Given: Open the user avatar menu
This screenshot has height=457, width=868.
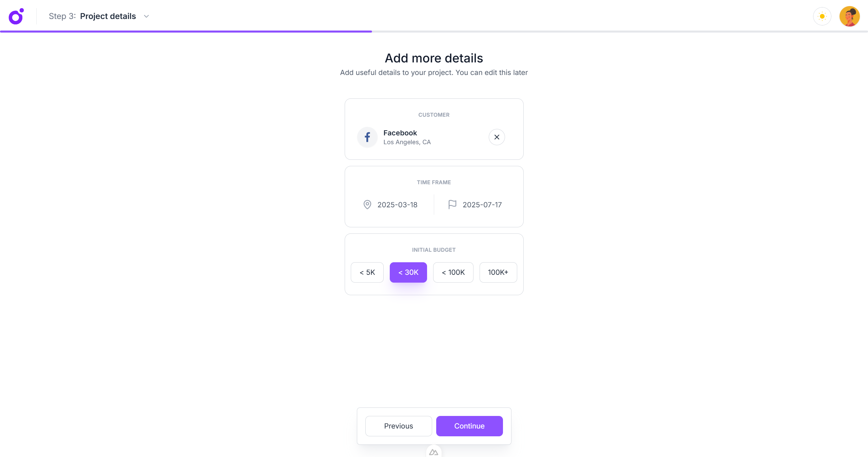Looking at the screenshot, I should pos(849,16).
